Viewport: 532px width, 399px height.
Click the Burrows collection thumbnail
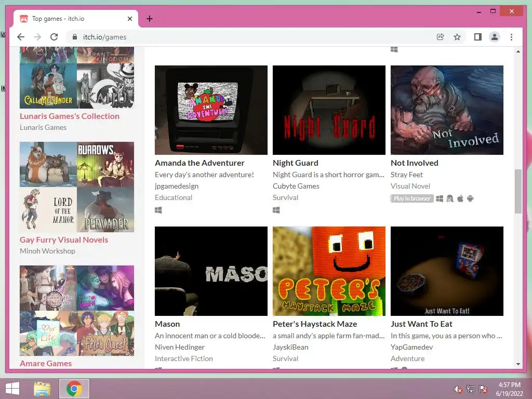(x=105, y=164)
